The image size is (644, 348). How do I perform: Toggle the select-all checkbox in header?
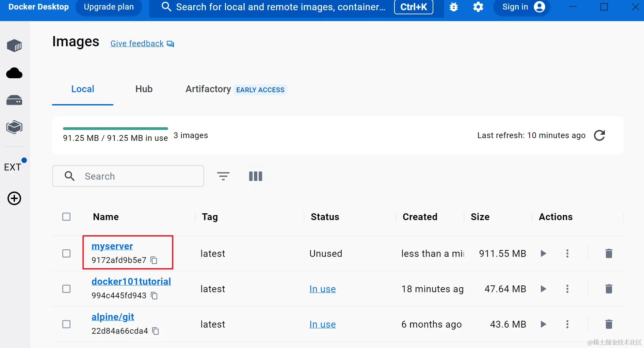click(x=66, y=217)
